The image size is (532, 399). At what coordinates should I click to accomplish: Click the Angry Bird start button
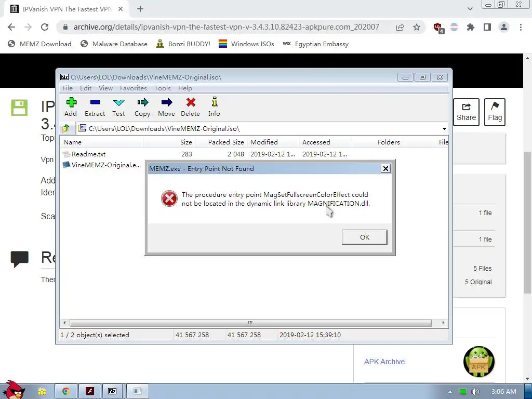(13, 390)
